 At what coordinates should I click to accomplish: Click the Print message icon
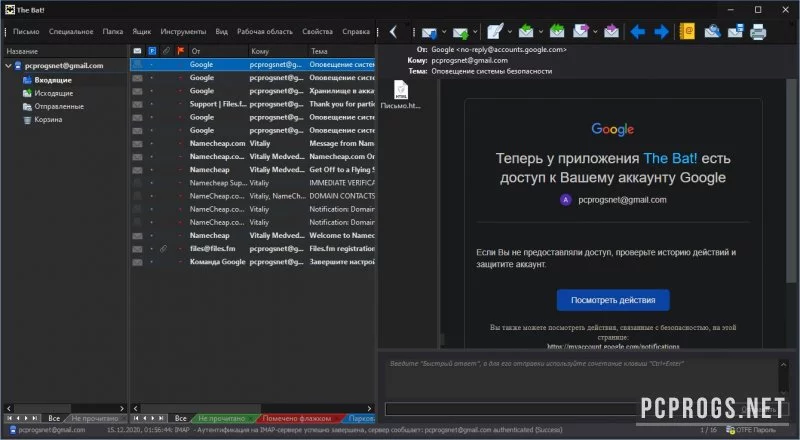pos(758,32)
